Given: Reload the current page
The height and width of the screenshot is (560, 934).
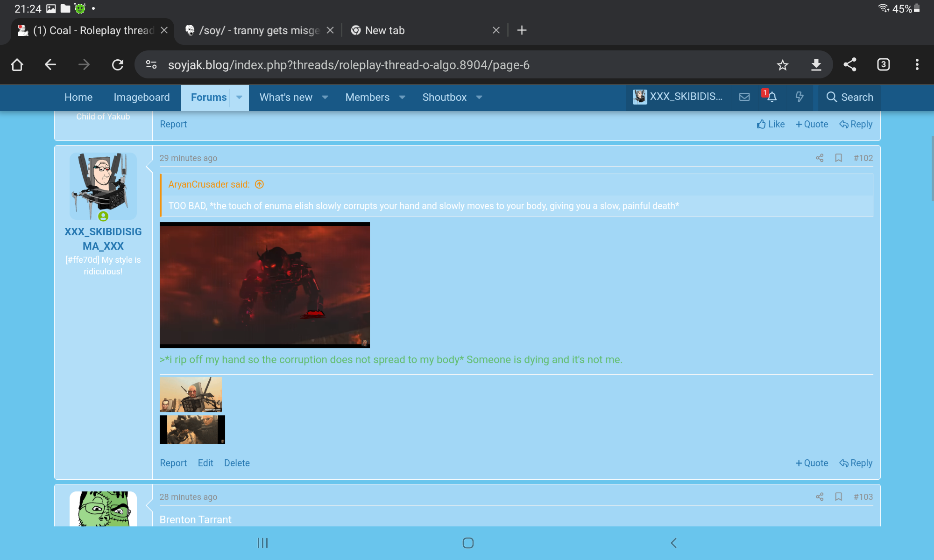Looking at the screenshot, I should [x=118, y=64].
